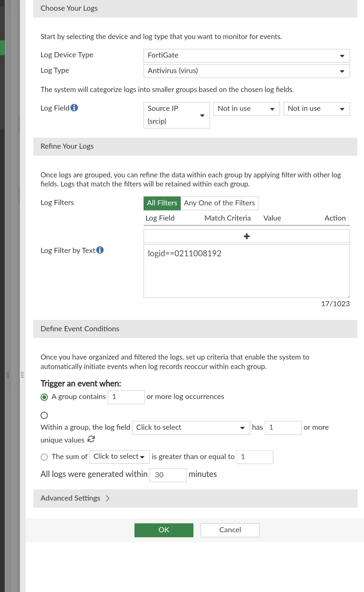Viewport: 364px width, 592px height.
Task: Click the unique values 'has' count field
Action: [283, 428]
